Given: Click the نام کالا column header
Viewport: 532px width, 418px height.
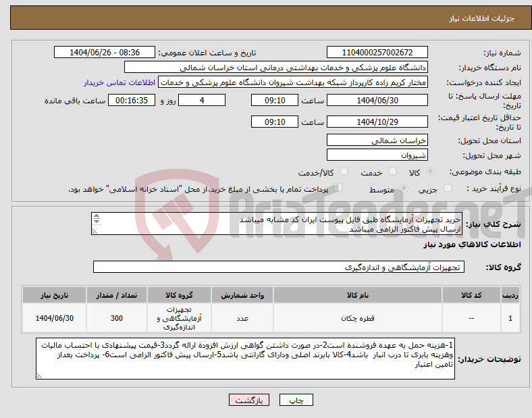Looking at the screenshot, I should point(358,295).
